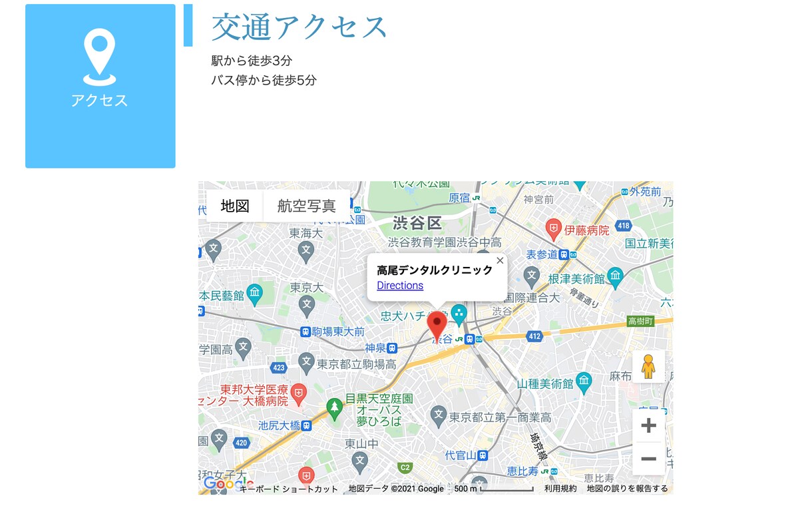
Task: Click the 神泉 station icon
Action: pos(393,348)
